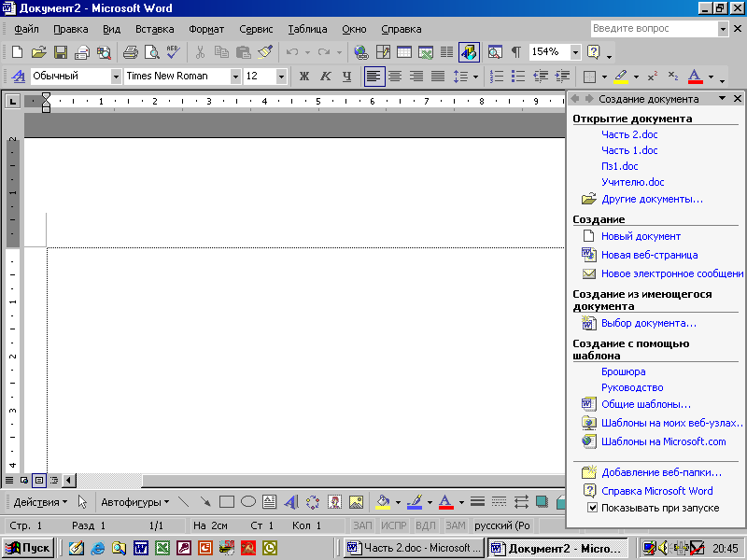This screenshot has width=747, height=560.
Task: Click the Print icon in toolbar
Action: 130,52
